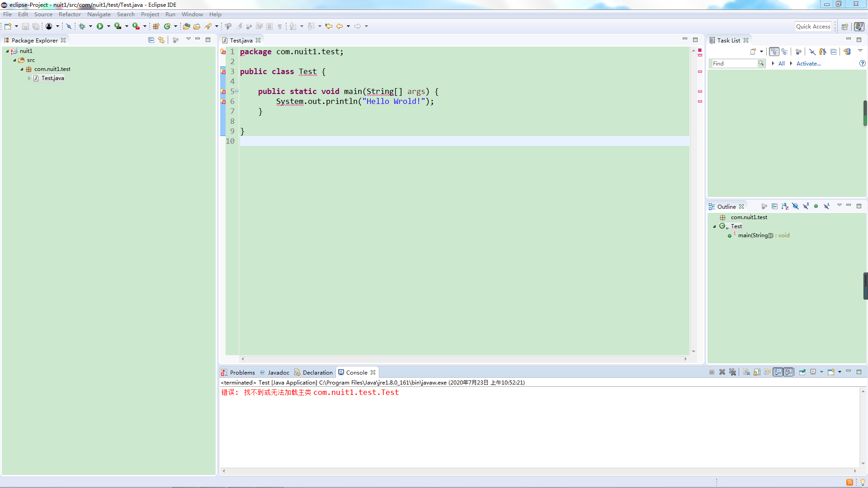Toggle Categorized presentation in Task List
The image size is (868, 488).
[774, 52]
